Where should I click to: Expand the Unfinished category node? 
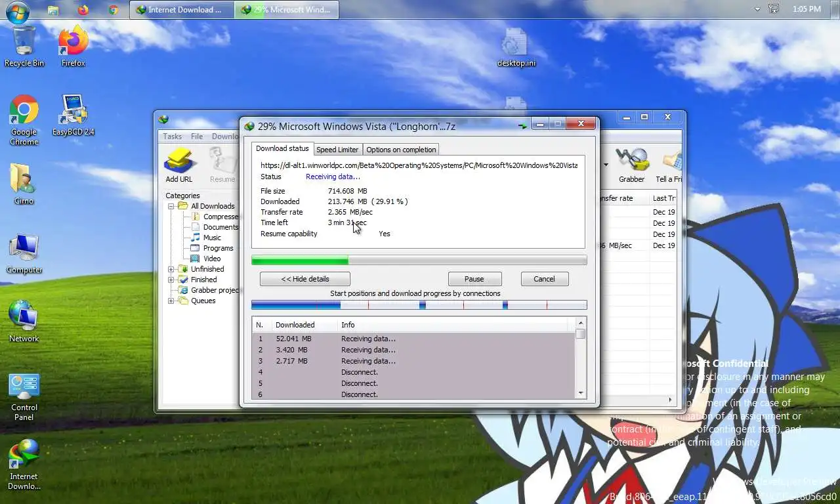click(171, 269)
